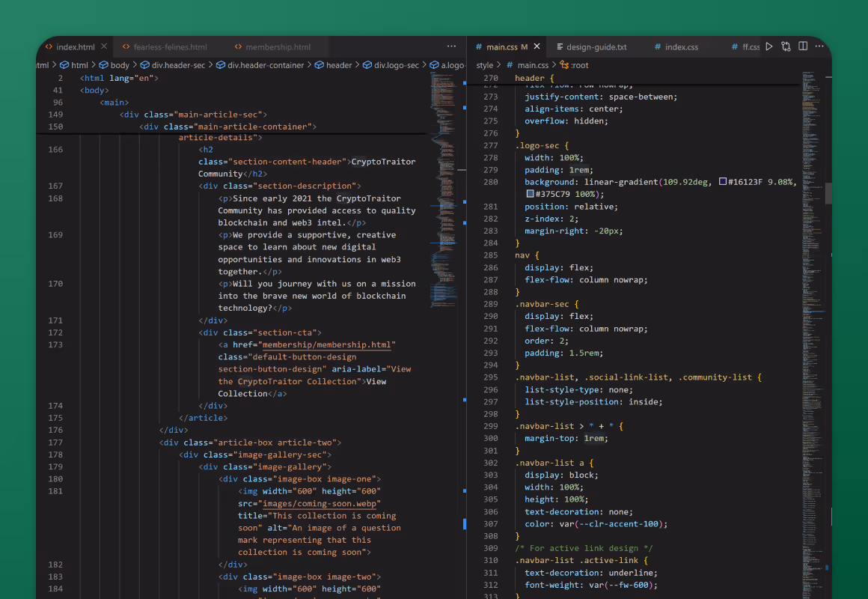Open the style breadcrumb in right editor
This screenshot has height=599, width=868.
484,65
